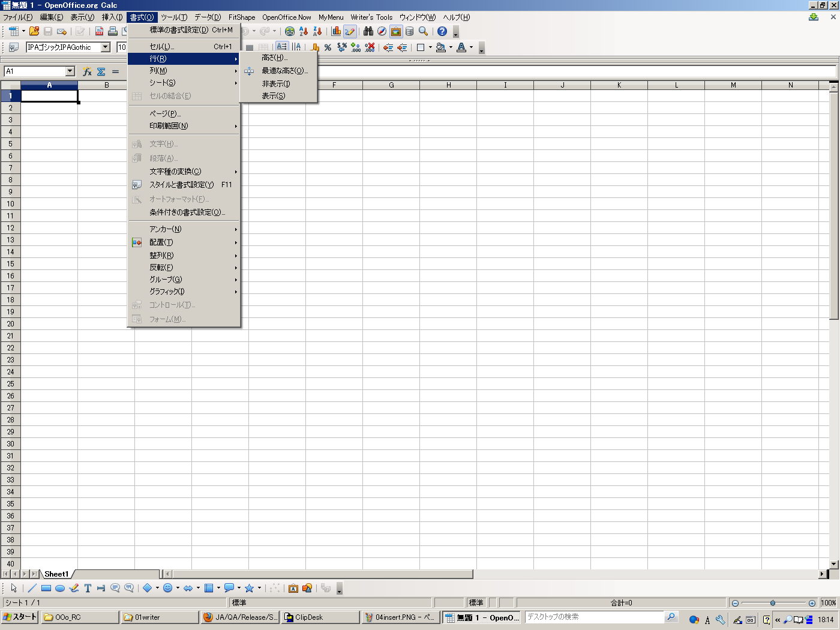Open the OOo_RC taskbar folder button
The height and width of the screenshot is (630, 840).
click(79, 617)
